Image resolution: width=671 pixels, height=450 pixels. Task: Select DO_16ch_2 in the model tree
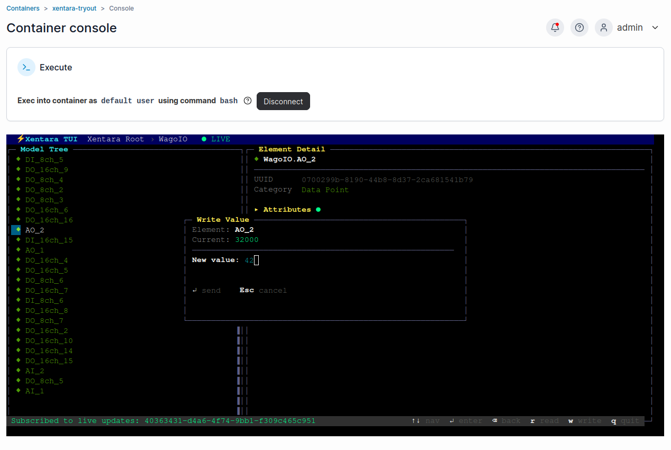pyautogui.click(x=47, y=331)
